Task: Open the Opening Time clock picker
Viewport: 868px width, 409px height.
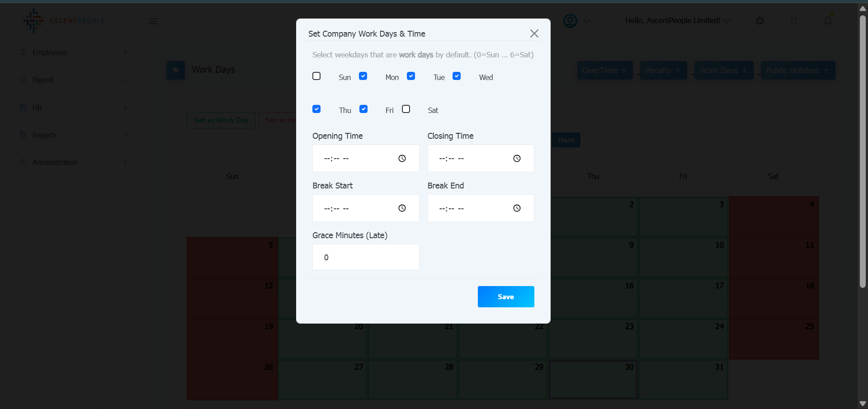Action: (x=402, y=158)
